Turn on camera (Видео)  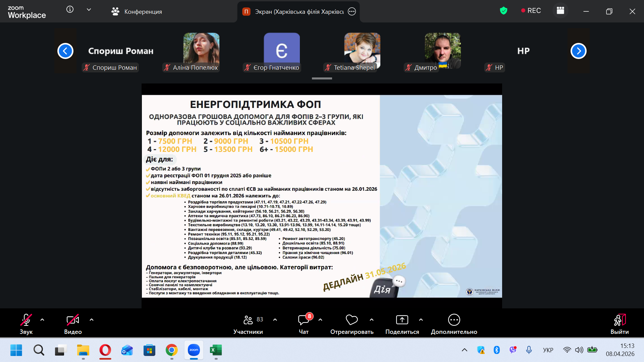(73, 320)
